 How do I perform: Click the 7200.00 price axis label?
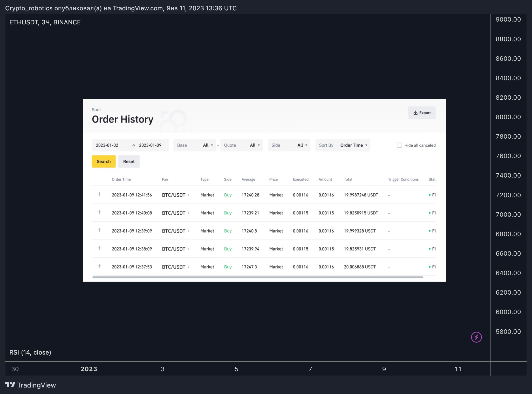point(508,195)
